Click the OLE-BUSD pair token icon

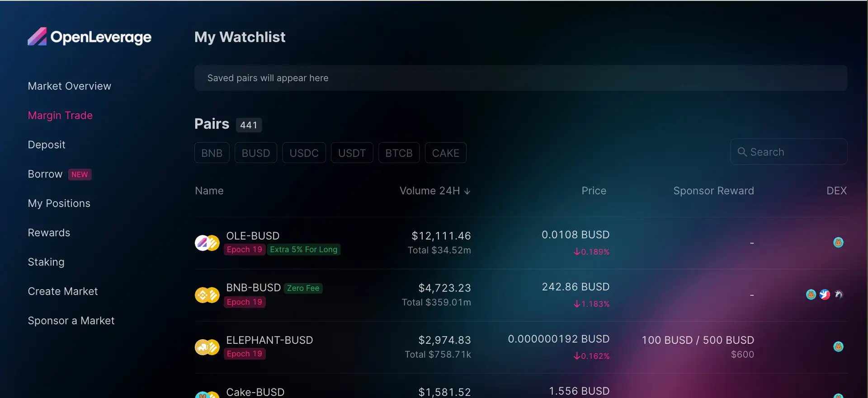point(207,243)
